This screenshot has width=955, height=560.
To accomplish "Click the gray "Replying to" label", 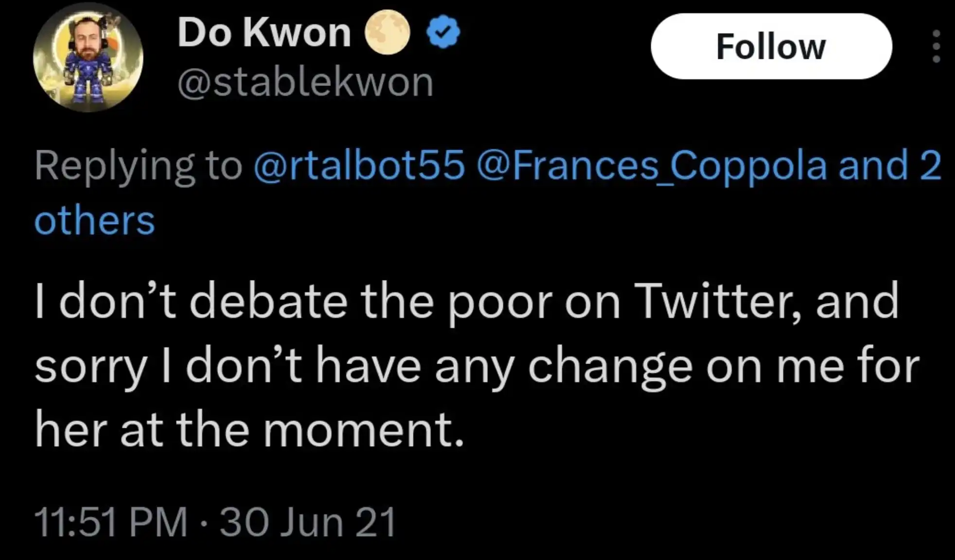I will coord(138,166).
